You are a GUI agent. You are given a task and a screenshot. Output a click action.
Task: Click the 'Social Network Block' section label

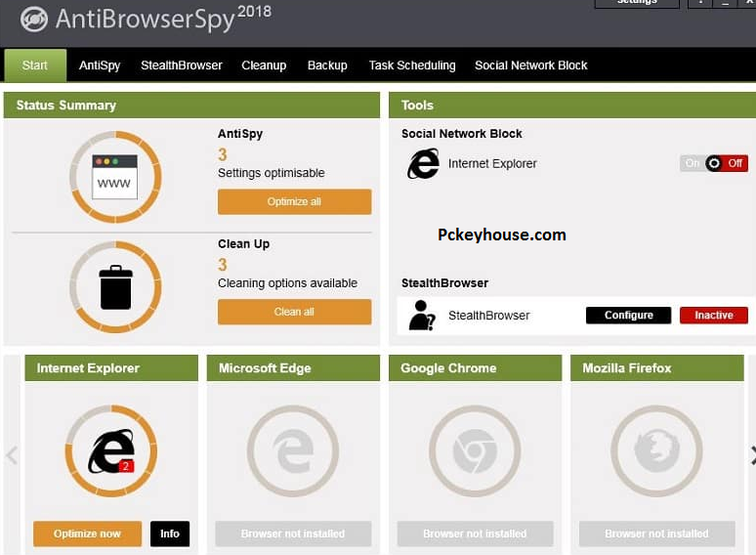coord(461,134)
